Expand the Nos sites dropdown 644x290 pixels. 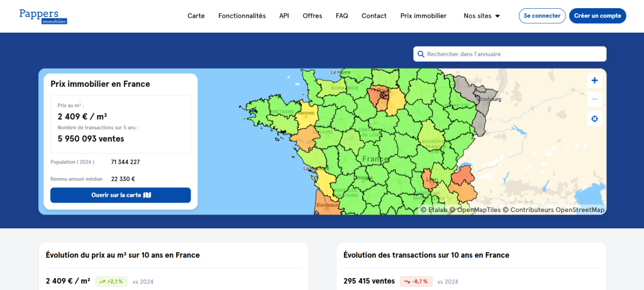click(x=482, y=16)
